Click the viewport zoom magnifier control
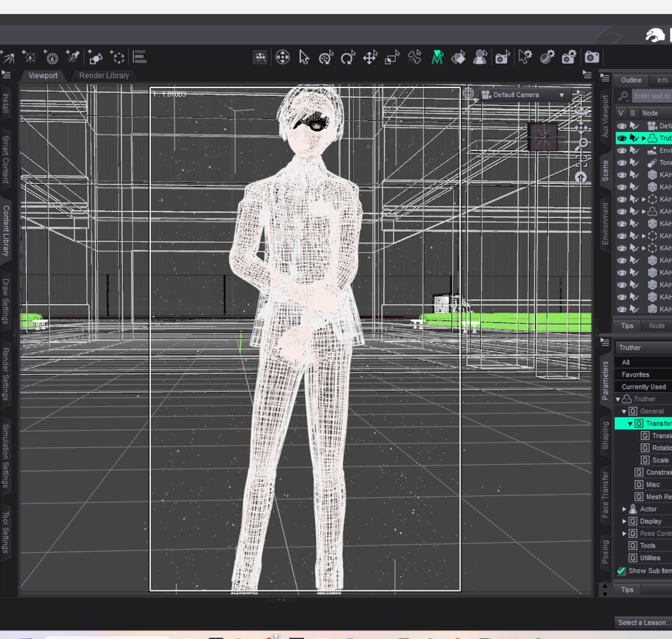Screen dimensions: 672x639 [581, 144]
